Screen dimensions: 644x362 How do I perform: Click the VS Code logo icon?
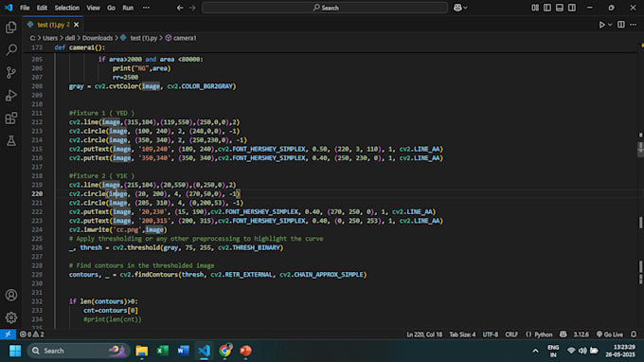[9, 8]
